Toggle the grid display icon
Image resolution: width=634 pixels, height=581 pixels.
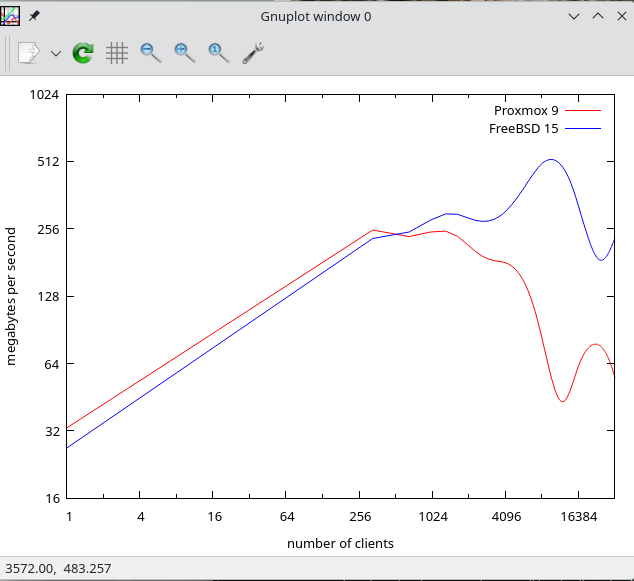pos(117,53)
